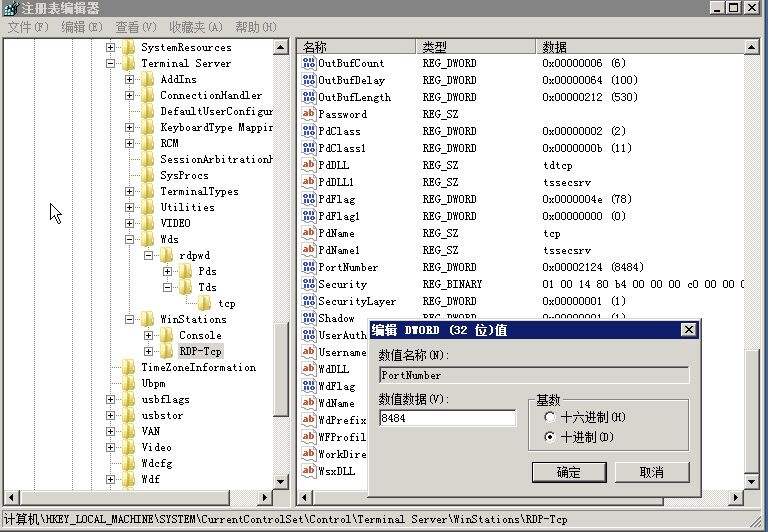Click the Terminal Server folder icon
768x532 pixels.
click(x=128, y=63)
